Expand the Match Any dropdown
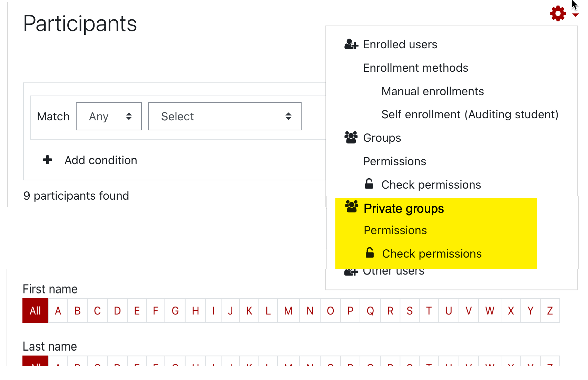Image resolution: width=588 pixels, height=380 pixels. pos(109,116)
